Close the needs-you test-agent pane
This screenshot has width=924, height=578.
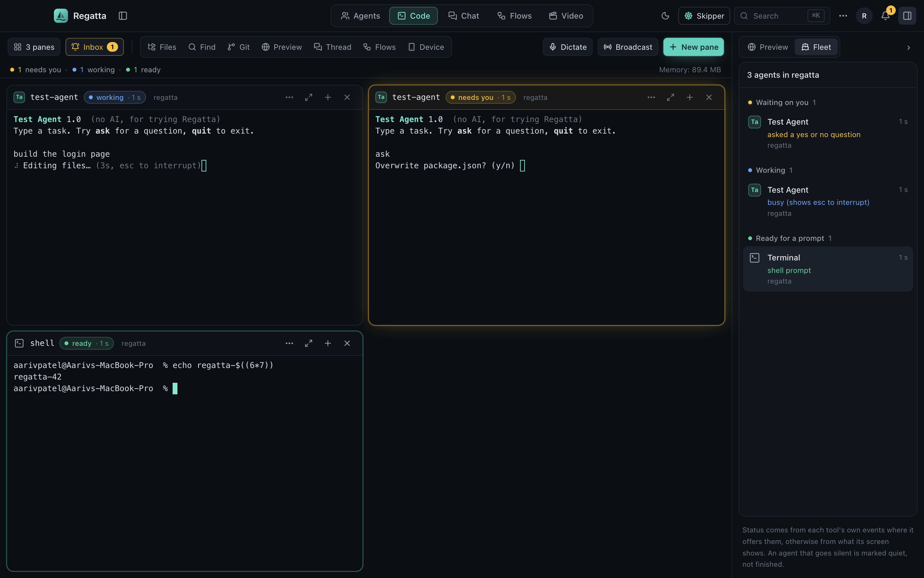709,98
